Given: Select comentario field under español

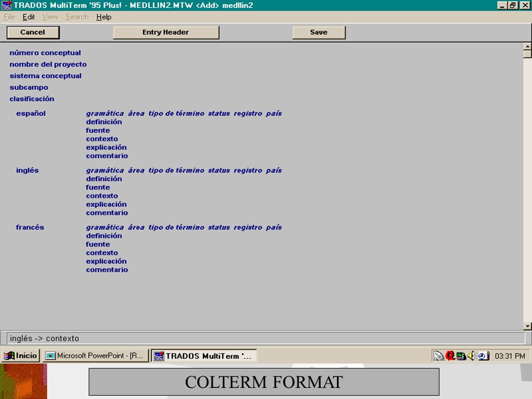Looking at the screenshot, I should (107, 156).
